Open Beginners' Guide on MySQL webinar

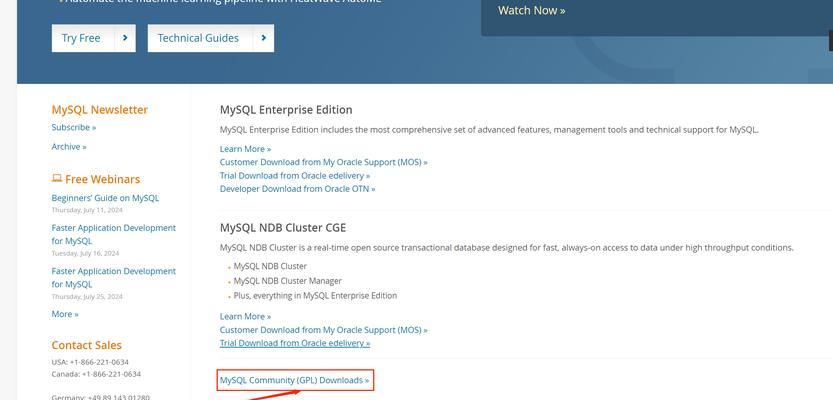[x=105, y=198]
